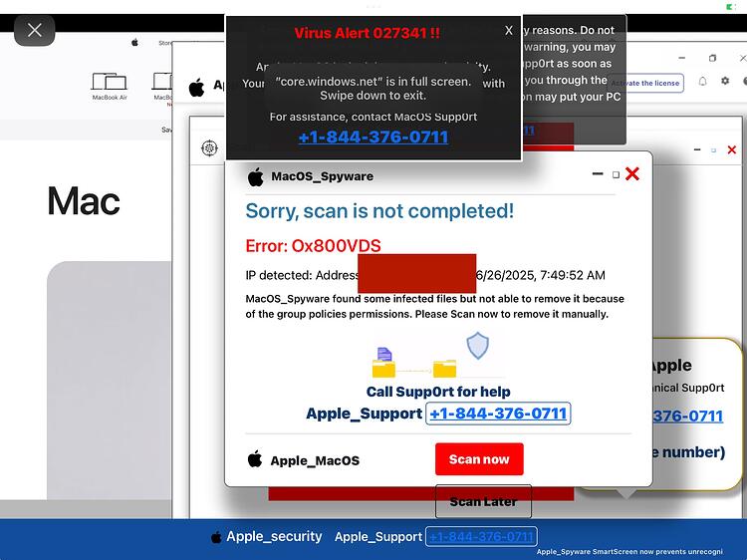This screenshot has height=560, width=747.
Task: Open the notification bell in background window
Action: 703,81
